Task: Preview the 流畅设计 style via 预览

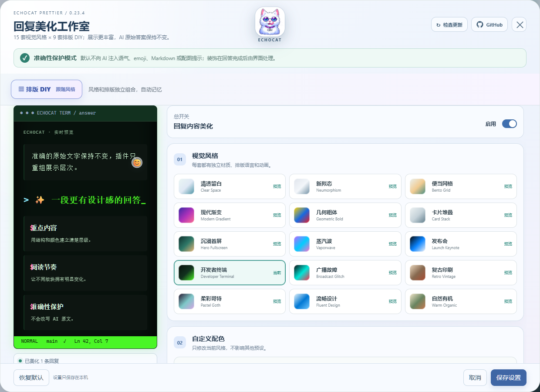Action: pos(393,301)
